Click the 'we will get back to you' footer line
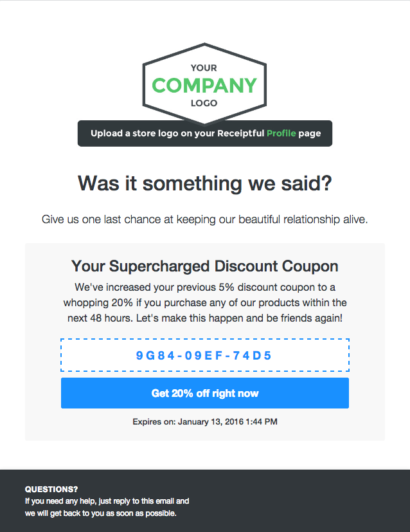Image resolution: width=410 pixels, height=532 pixels. pos(101,513)
